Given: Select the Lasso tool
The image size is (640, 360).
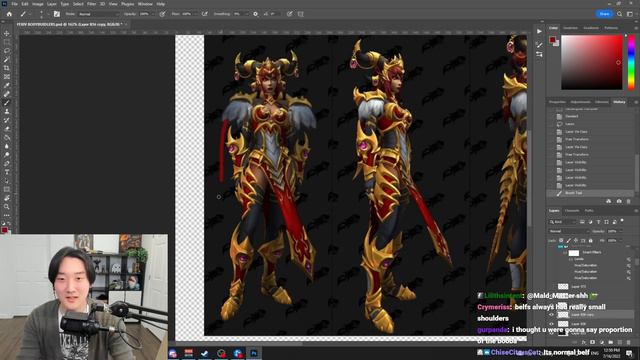Looking at the screenshot, I should pyautogui.click(x=7, y=51).
